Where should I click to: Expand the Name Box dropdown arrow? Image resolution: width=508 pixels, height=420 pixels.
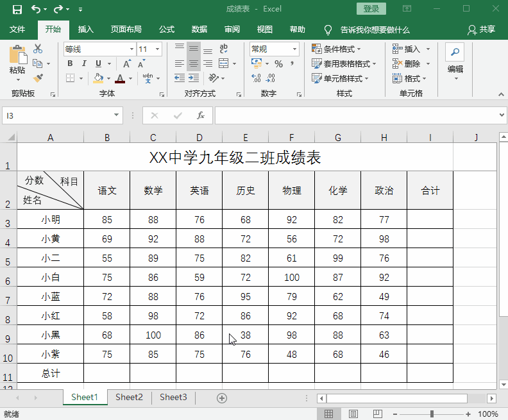(x=116, y=115)
